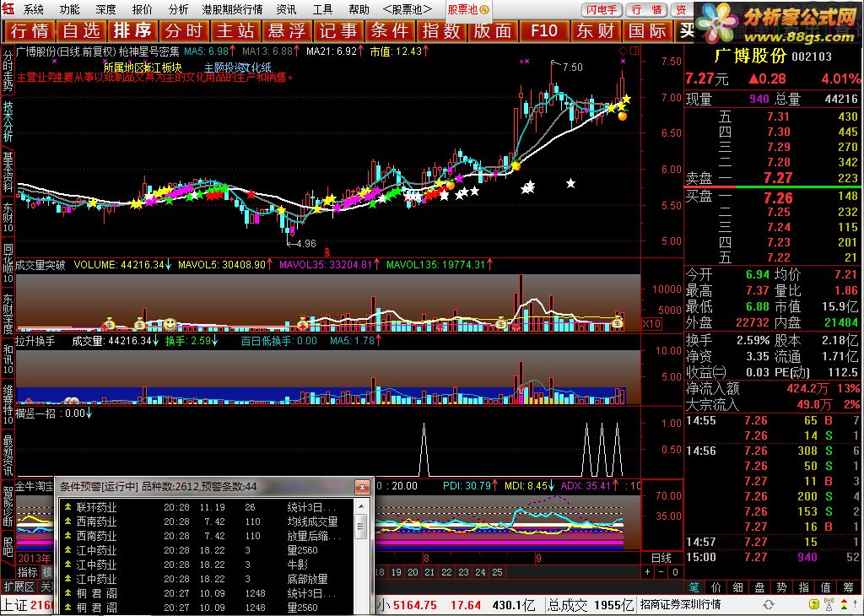The image size is (864, 616).
Task: Select the 江中药业 底部放量 alert row
Action: click(x=207, y=579)
